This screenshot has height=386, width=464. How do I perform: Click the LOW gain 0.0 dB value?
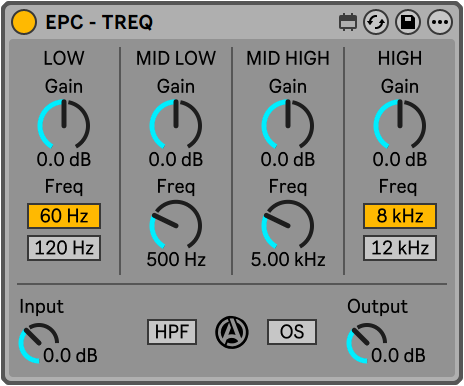[x=64, y=159]
